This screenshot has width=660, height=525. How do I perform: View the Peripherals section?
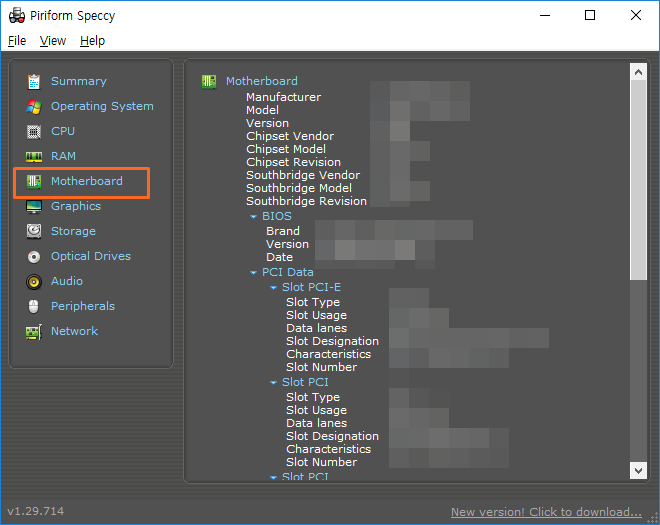(x=83, y=306)
